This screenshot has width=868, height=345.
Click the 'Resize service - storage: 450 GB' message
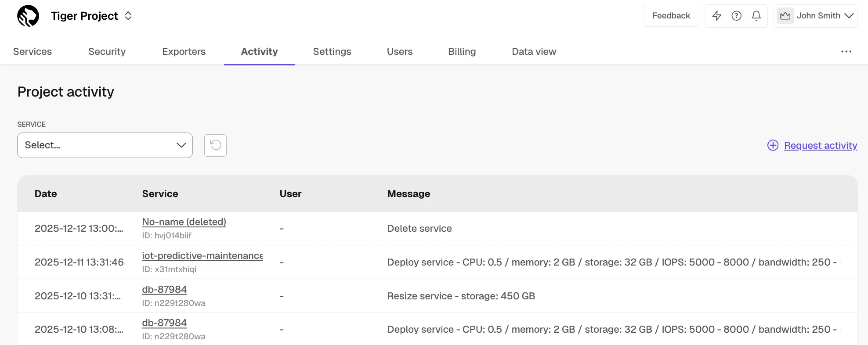tap(461, 296)
